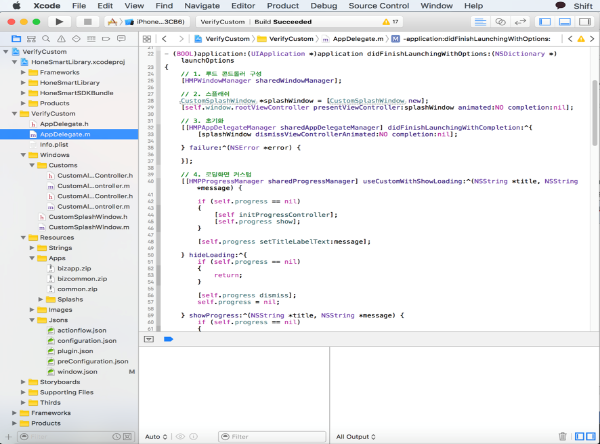
Task: Show the Project navigator
Action: tap(16, 39)
